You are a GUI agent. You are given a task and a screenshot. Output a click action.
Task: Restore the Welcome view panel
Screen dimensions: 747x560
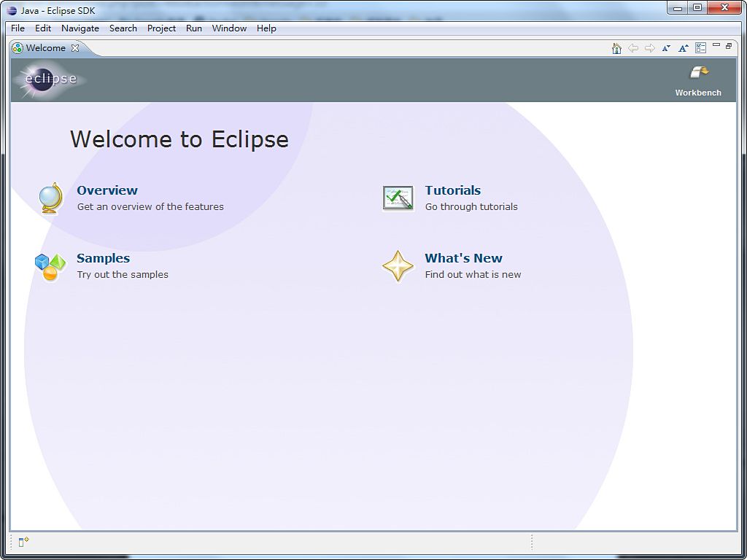click(x=729, y=46)
